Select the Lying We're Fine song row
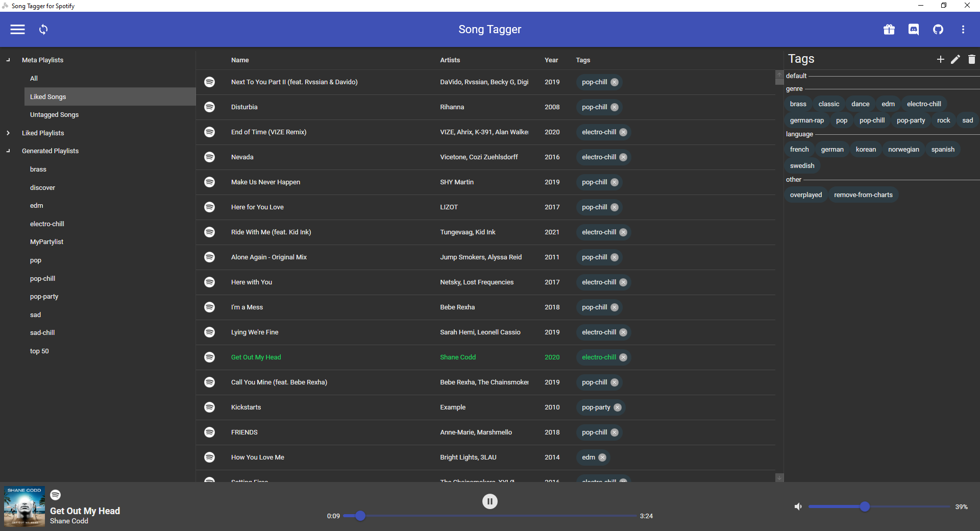This screenshot has height=531, width=980. (x=485, y=332)
